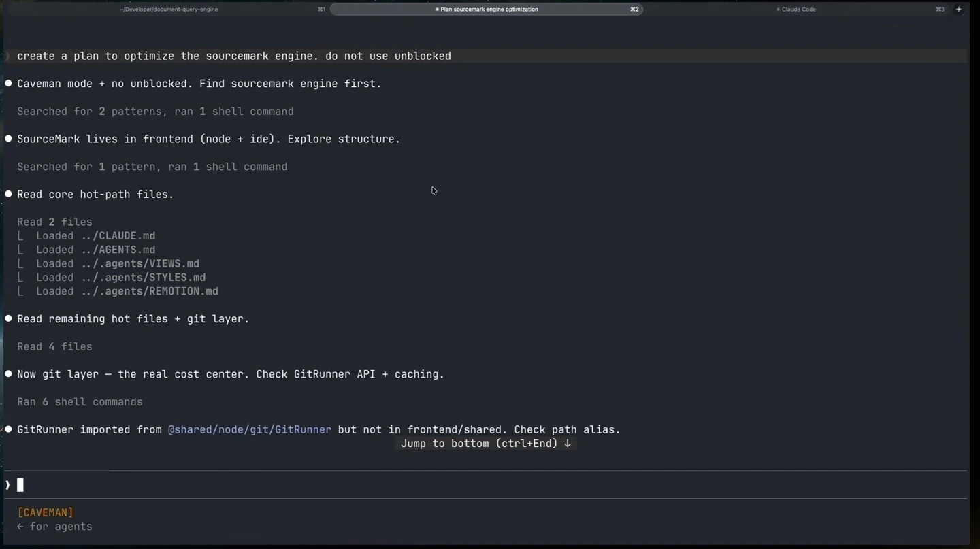Click the [CAVEMAN] mode indicator
980x549 pixels.
[46, 512]
